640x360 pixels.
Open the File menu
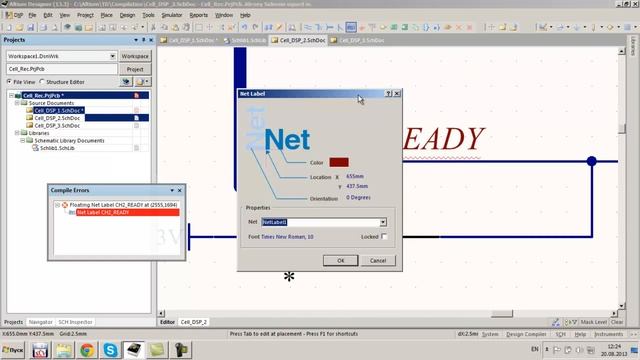[32, 15]
